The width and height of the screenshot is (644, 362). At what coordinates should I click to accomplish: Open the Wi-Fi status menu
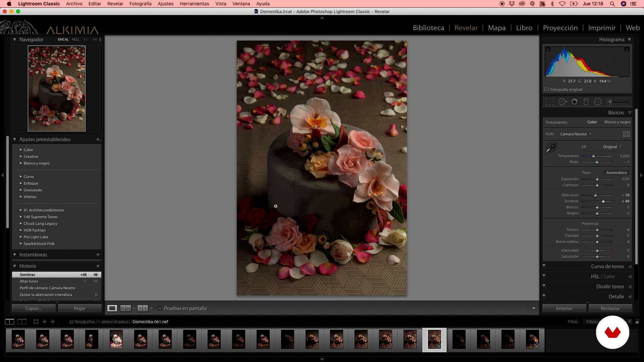click(562, 4)
